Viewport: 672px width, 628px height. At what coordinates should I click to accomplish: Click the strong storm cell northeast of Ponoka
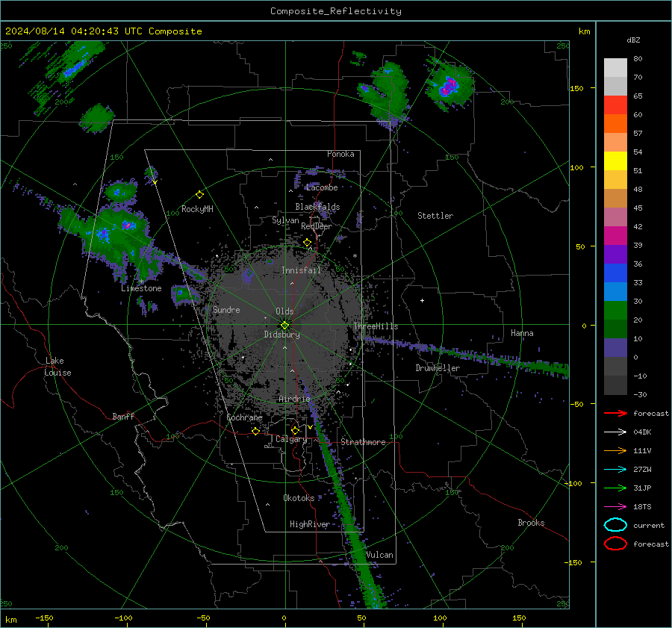click(449, 86)
